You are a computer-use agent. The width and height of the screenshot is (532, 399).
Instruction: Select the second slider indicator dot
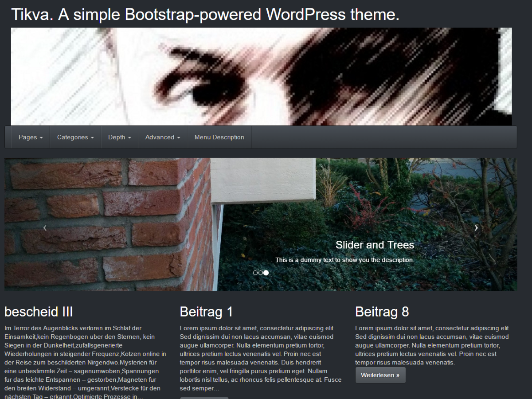click(x=261, y=273)
